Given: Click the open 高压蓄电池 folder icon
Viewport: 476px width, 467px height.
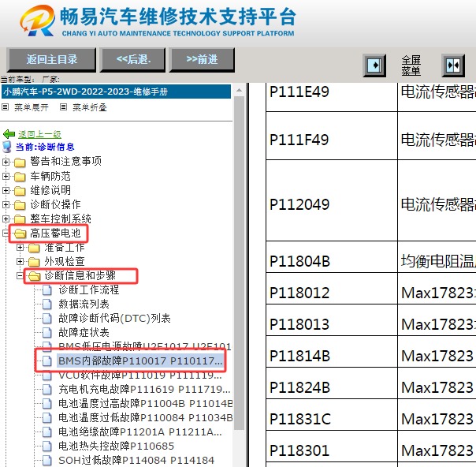Looking at the screenshot, I should tap(20, 233).
